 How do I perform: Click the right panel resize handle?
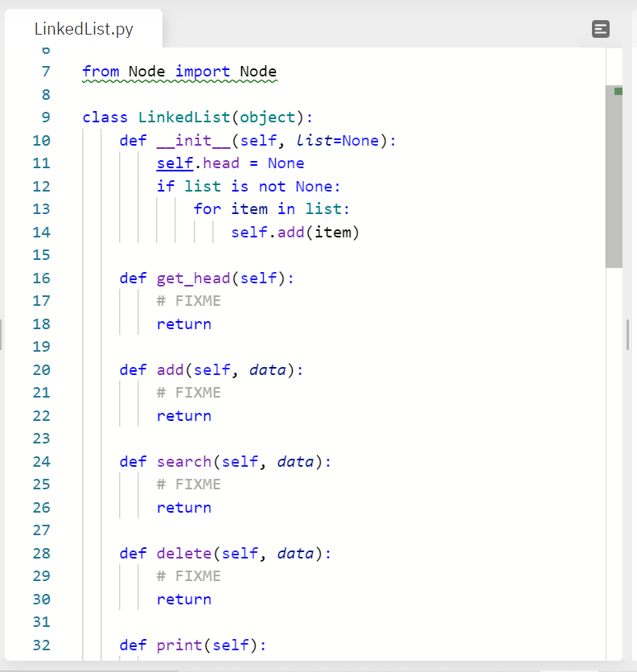(x=627, y=335)
